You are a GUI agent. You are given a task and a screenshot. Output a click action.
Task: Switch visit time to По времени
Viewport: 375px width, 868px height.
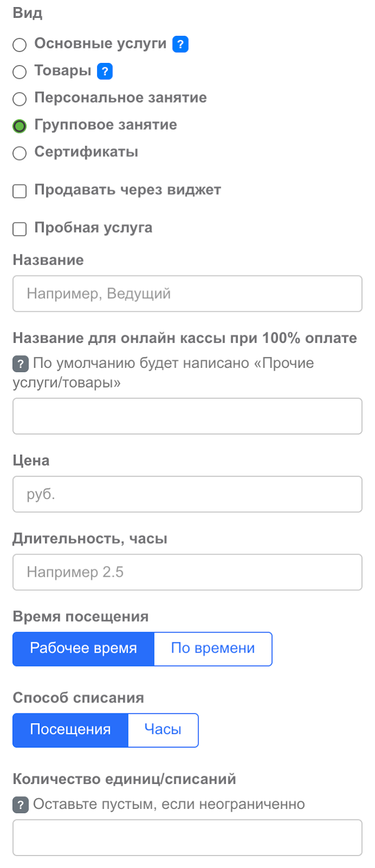click(213, 649)
